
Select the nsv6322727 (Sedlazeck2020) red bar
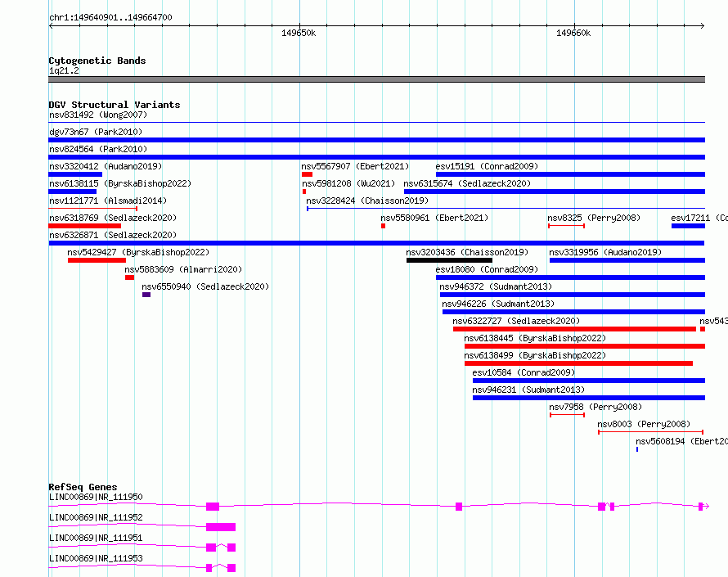(x=574, y=329)
